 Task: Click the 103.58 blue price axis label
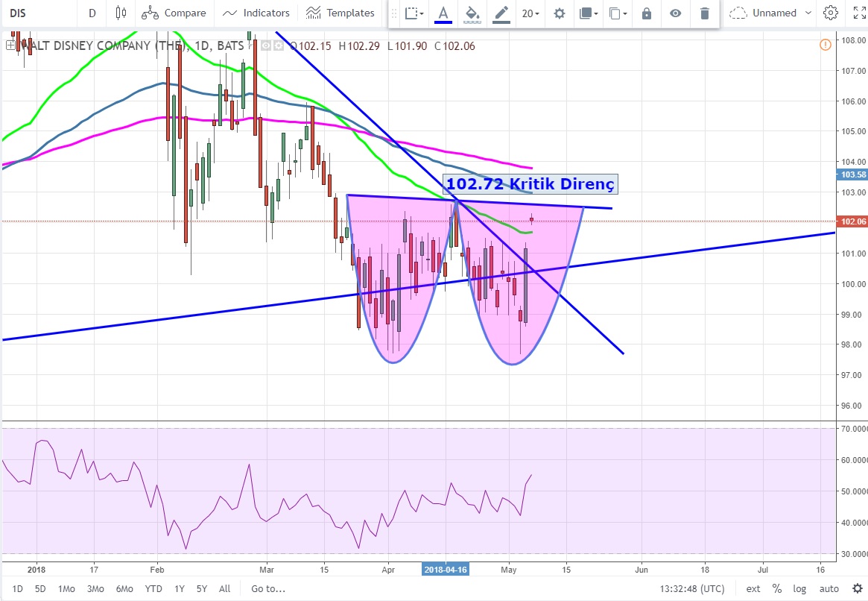tap(853, 174)
